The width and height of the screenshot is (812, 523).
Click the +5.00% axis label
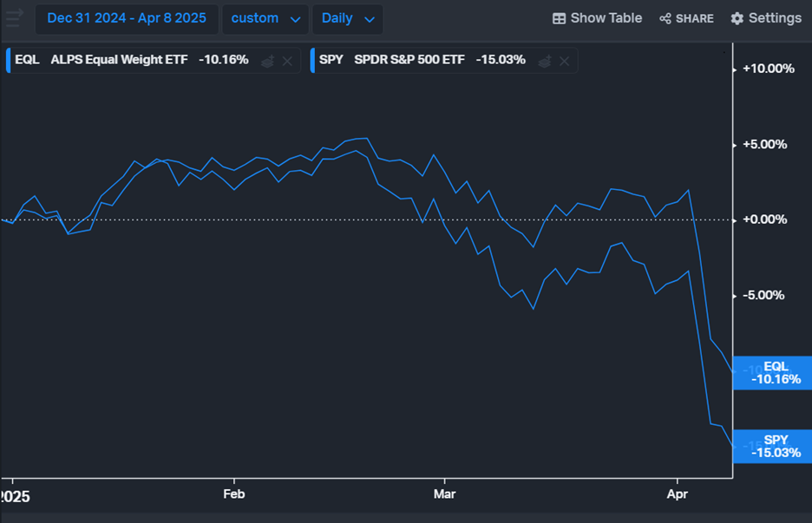(x=765, y=145)
